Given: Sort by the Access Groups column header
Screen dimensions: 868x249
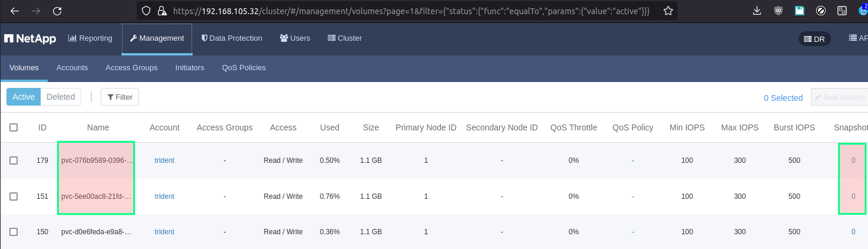Looking at the screenshot, I should click(x=225, y=127).
